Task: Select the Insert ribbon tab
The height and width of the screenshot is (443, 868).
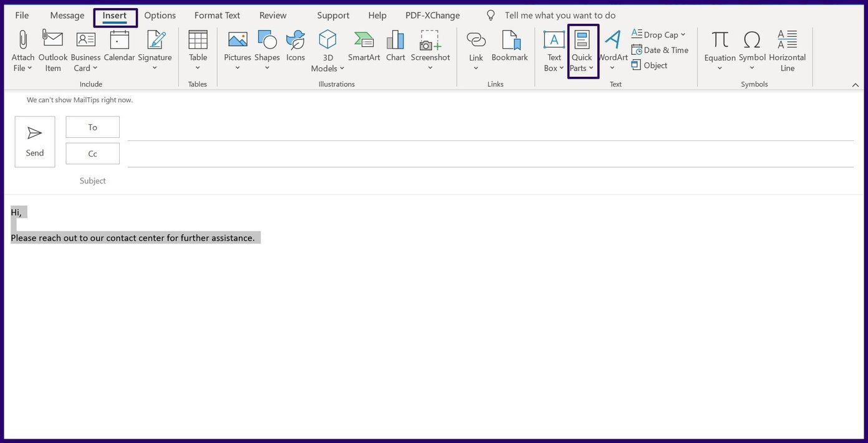Action: tap(115, 16)
